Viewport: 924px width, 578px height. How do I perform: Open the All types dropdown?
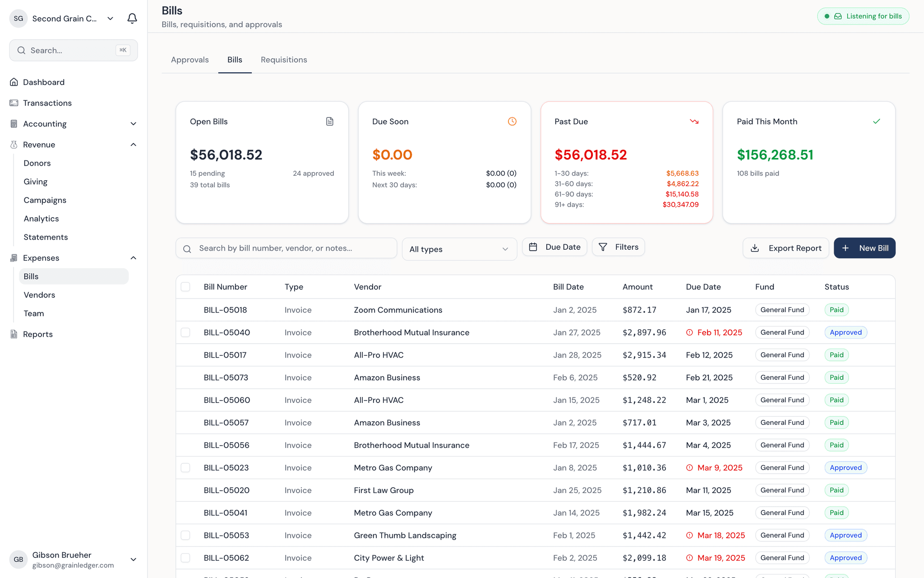[459, 249]
